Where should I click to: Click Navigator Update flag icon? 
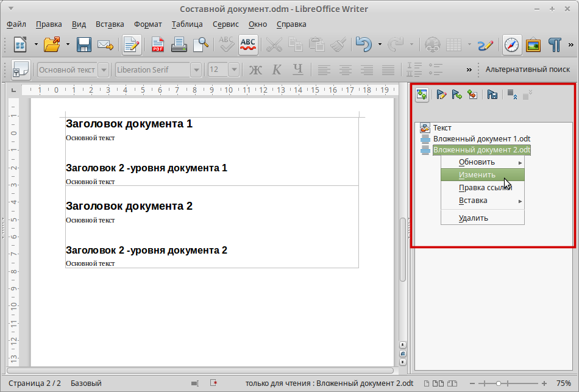[x=456, y=94]
